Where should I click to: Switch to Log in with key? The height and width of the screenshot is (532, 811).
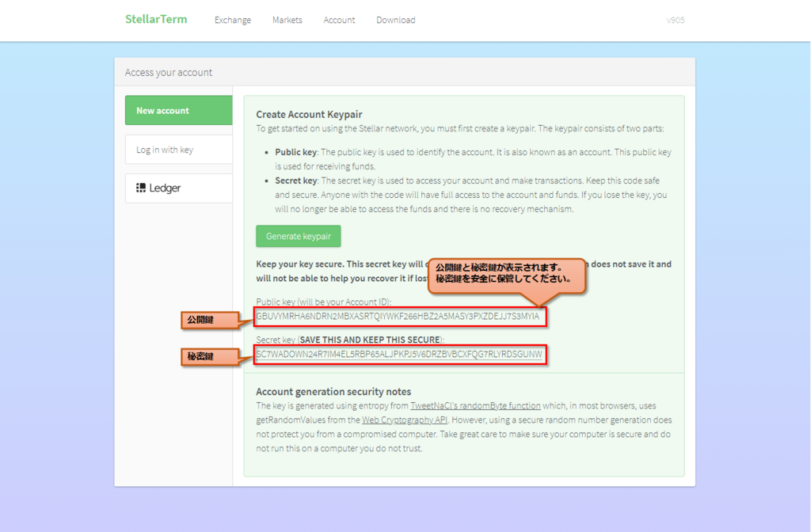click(178, 150)
